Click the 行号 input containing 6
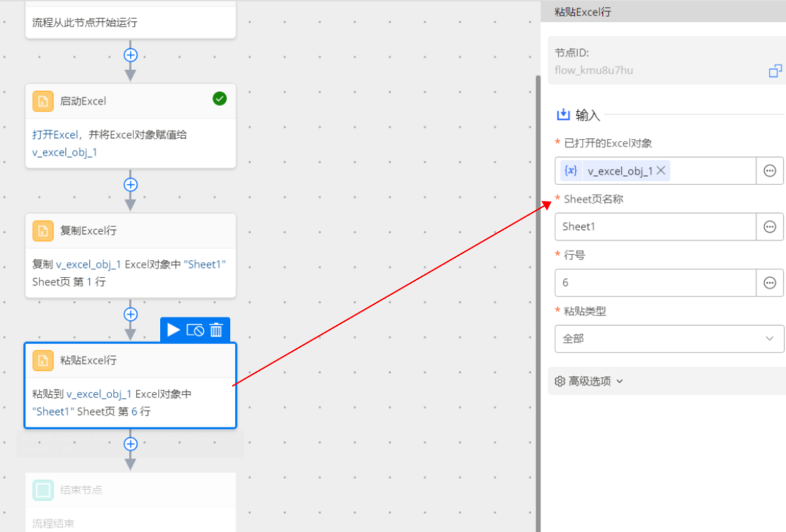Viewport: 786px width, 532px height. point(655,283)
